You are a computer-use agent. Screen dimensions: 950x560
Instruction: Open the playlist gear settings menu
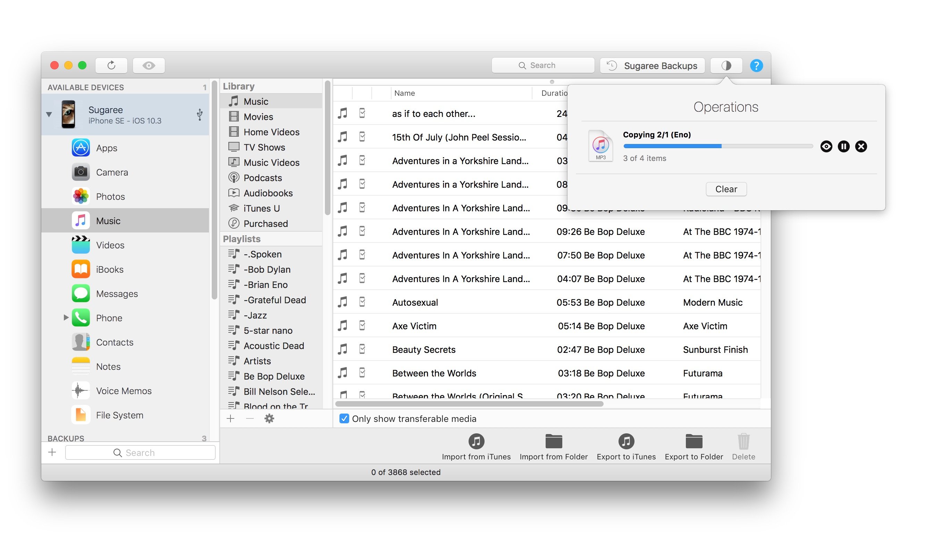[269, 418]
